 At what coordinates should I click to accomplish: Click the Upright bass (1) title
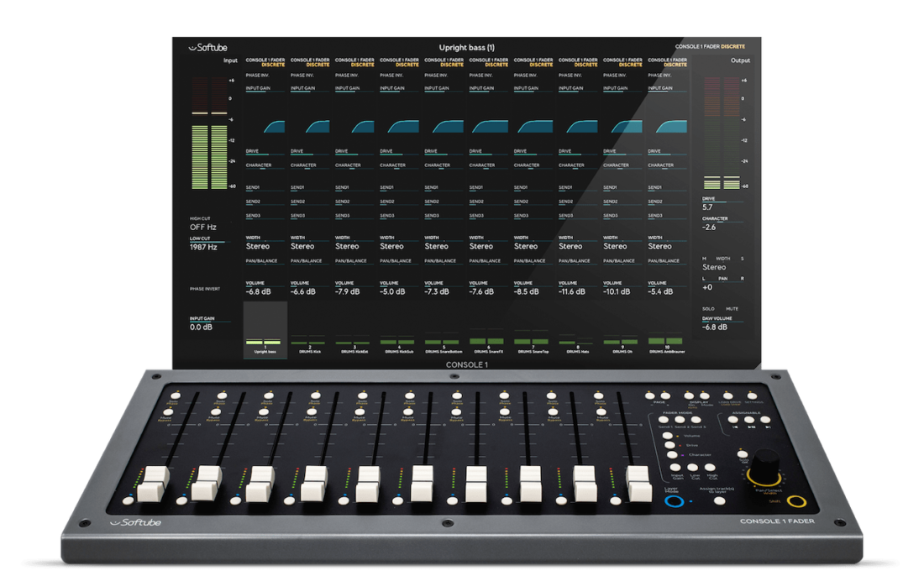click(467, 48)
